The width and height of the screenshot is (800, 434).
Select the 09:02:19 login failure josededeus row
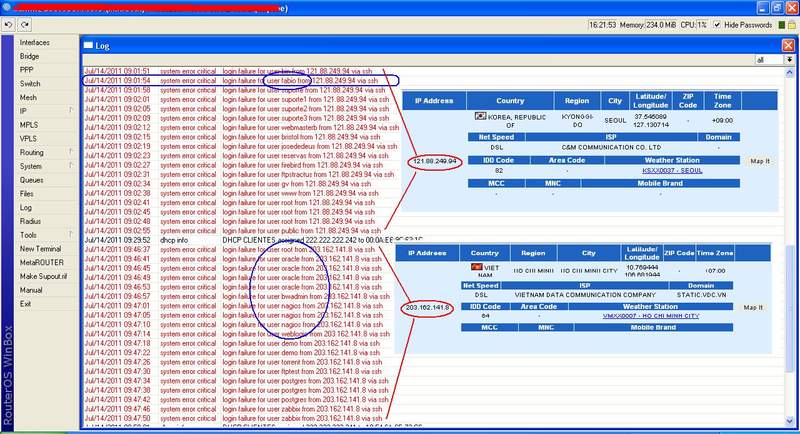241,146
